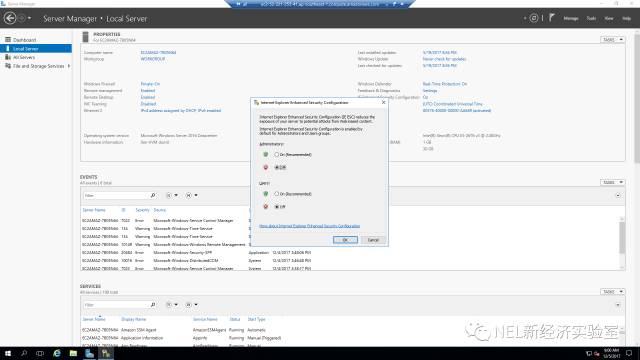This screenshot has height=360, width=640.
Task: Expand File and Storage Services arrow
Action: coord(69,66)
